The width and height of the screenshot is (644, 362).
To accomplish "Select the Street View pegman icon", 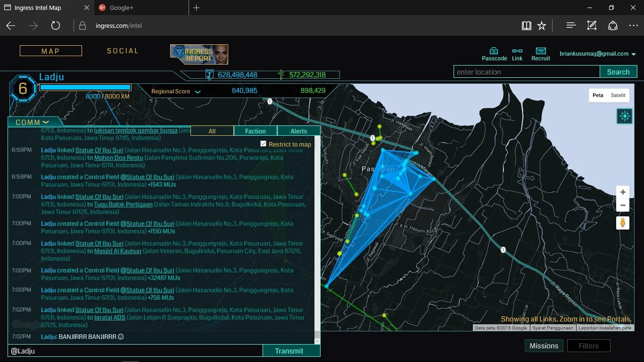I will 623,223.
